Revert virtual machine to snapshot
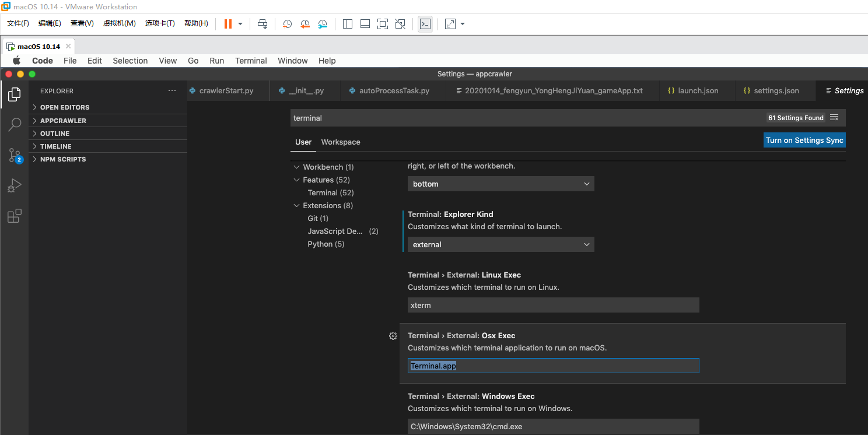 (x=305, y=24)
